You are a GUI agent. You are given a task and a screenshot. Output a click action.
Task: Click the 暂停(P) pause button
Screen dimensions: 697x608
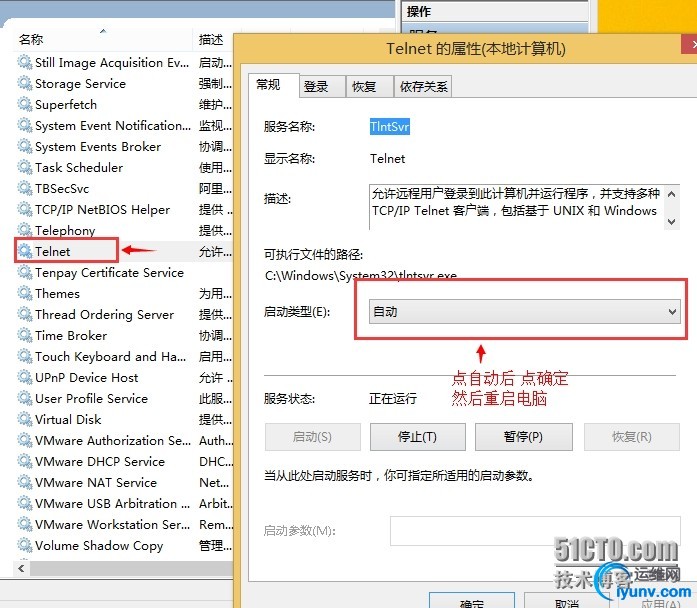pyautogui.click(x=523, y=437)
